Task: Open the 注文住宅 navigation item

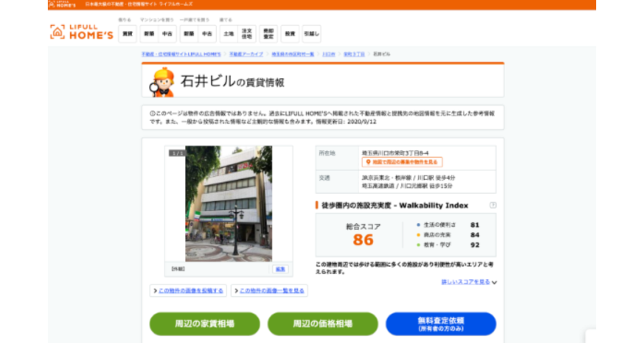Action: point(248,33)
